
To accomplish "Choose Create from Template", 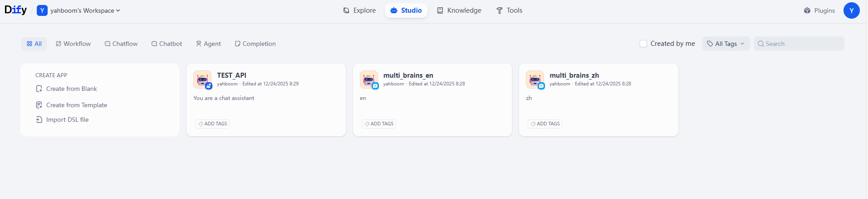I will tap(72, 105).
